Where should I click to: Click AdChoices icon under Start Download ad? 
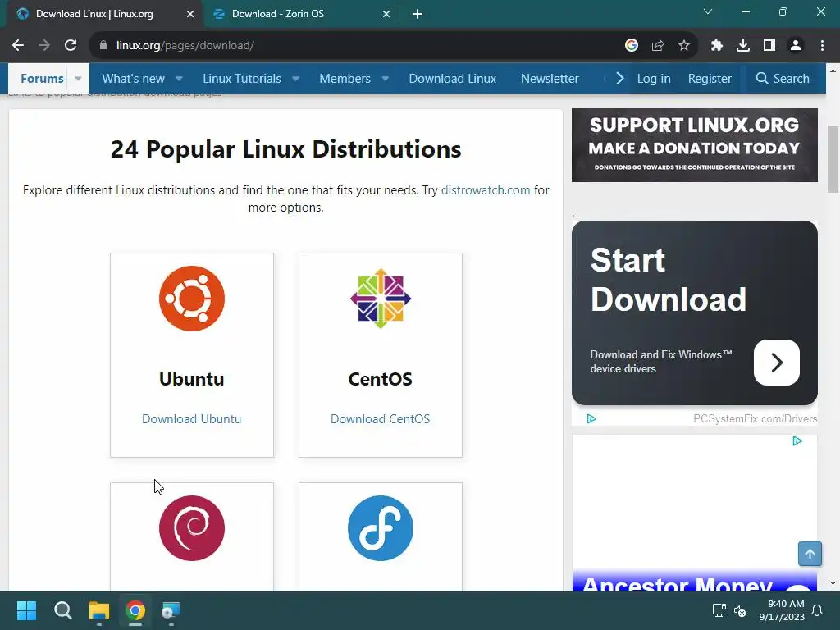(591, 419)
